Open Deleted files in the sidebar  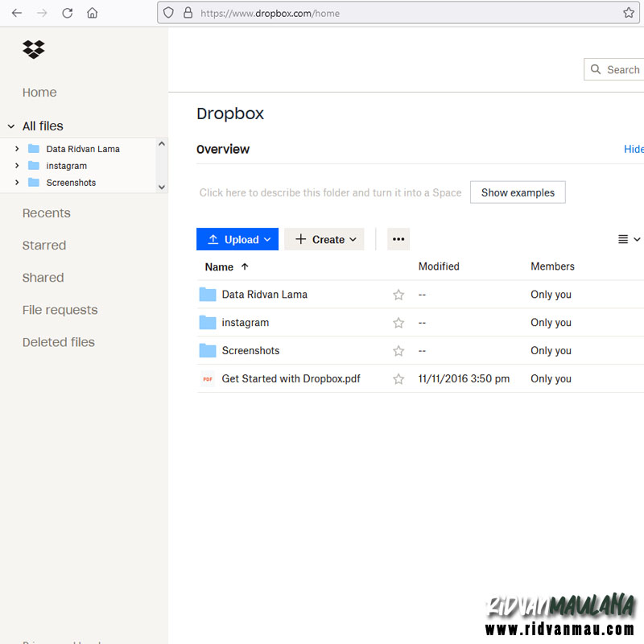[x=58, y=342]
